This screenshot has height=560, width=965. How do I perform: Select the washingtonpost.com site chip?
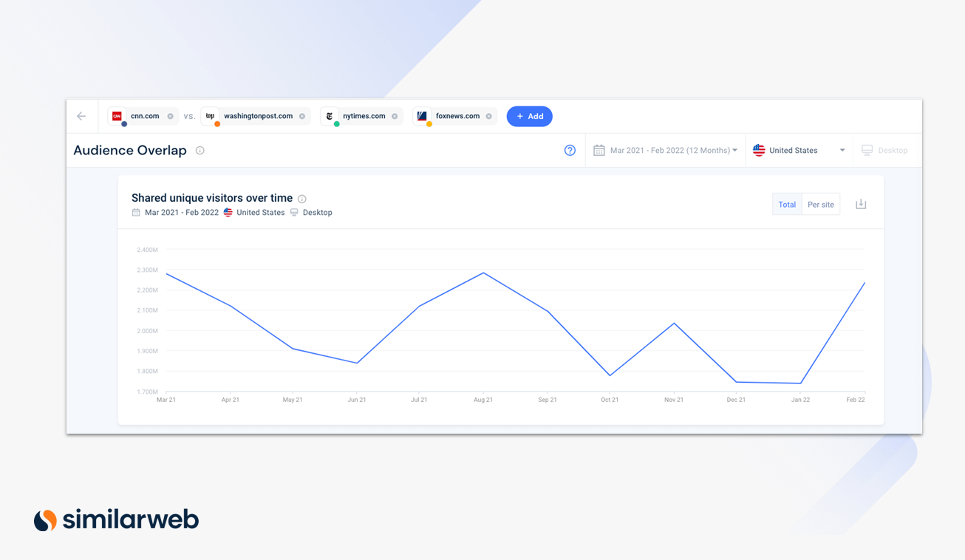(256, 116)
